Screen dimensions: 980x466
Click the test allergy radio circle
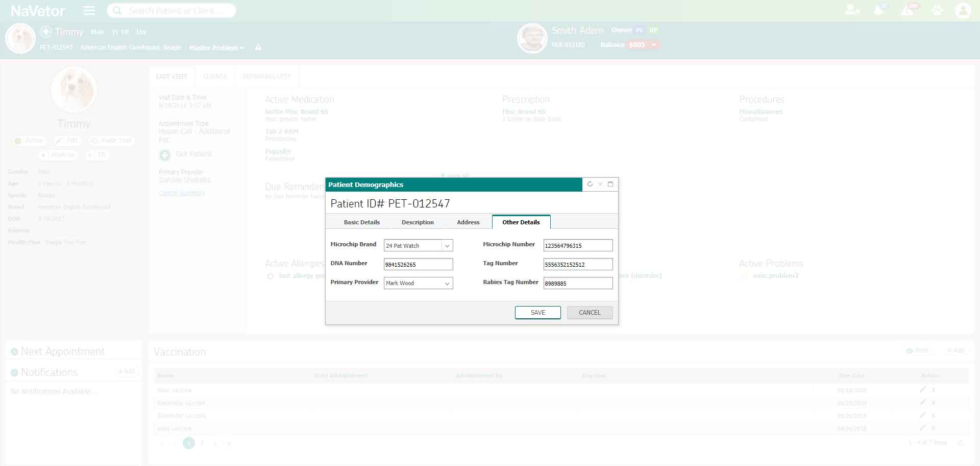pos(271,276)
